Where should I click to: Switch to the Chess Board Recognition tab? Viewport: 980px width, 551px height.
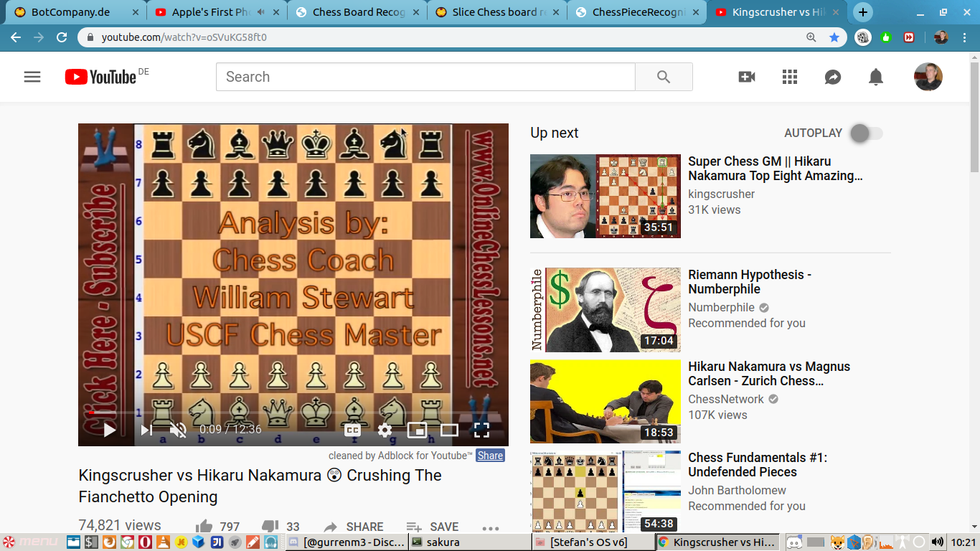pos(357,12)
